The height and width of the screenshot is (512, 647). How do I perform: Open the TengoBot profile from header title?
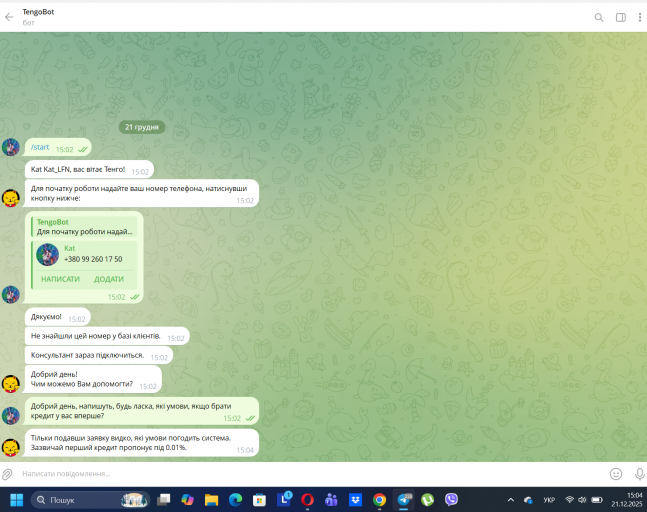(x=38, y=12)
